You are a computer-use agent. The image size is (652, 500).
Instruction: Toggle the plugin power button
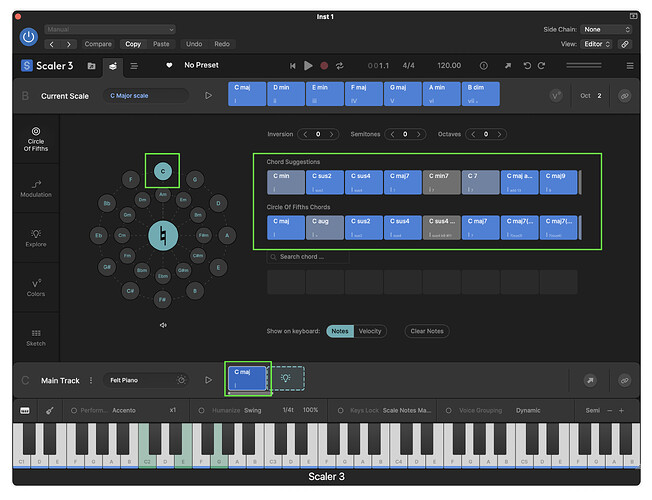coord(29,37)
